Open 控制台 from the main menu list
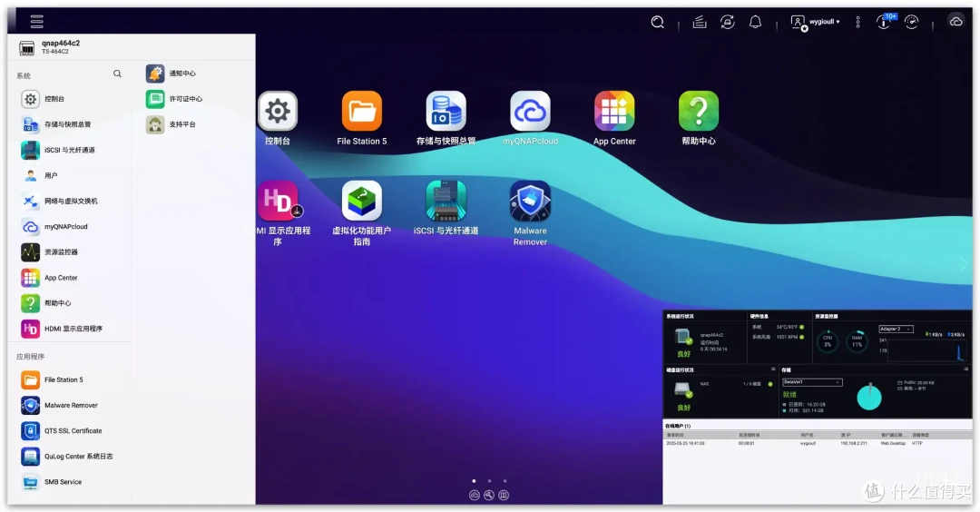The height and width of the screenshot is (512, 980). pos(43,99)
